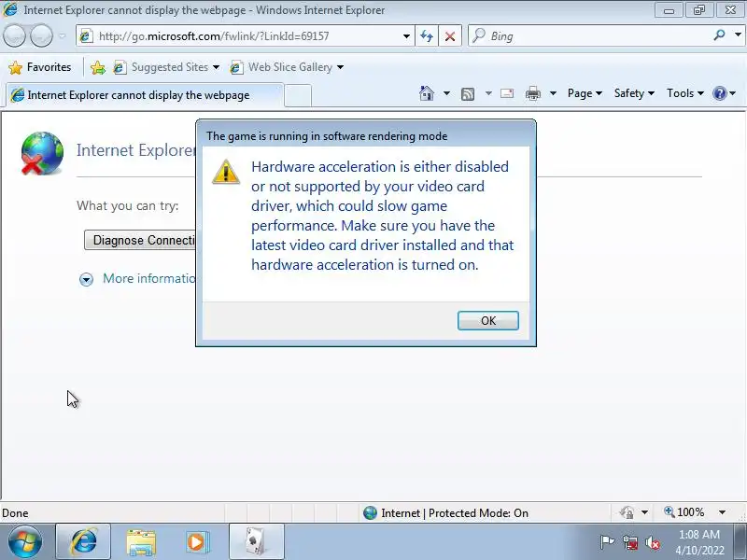This screenshot has height=560, width=747.
Task: Click the Add to Favorites Bar icon
Action: (98, 67)
